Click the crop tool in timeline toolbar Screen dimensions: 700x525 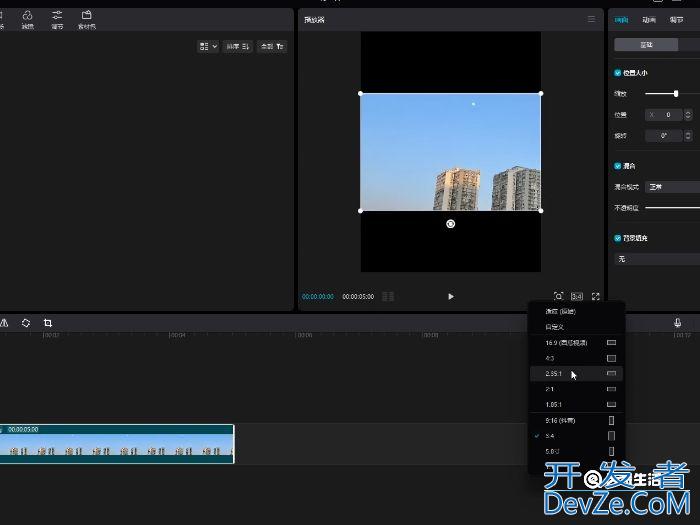pyautogui.click(x=48, y=323)
